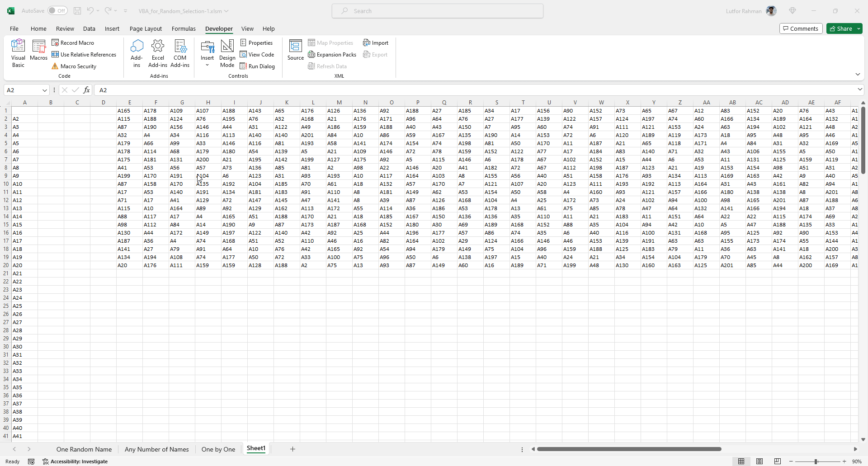Screen dimensions: 868x466
Task: Undo the last action
Action: tap(90, 11)
